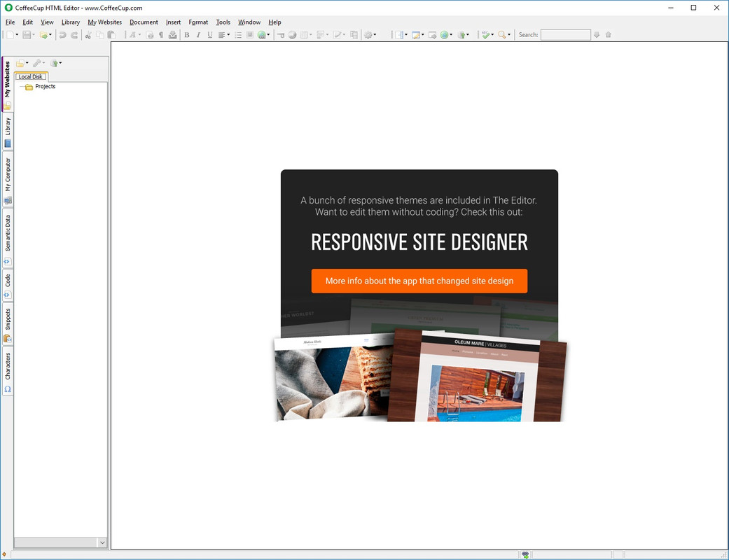Click the upload to server toolbar icon
Viewport: 729px width, 560px height.
461,35
